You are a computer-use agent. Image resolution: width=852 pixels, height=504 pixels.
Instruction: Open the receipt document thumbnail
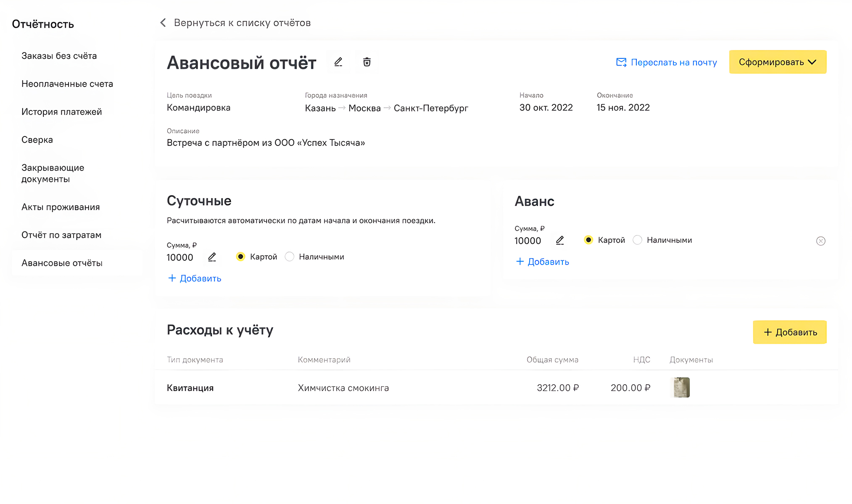[681, 387]
